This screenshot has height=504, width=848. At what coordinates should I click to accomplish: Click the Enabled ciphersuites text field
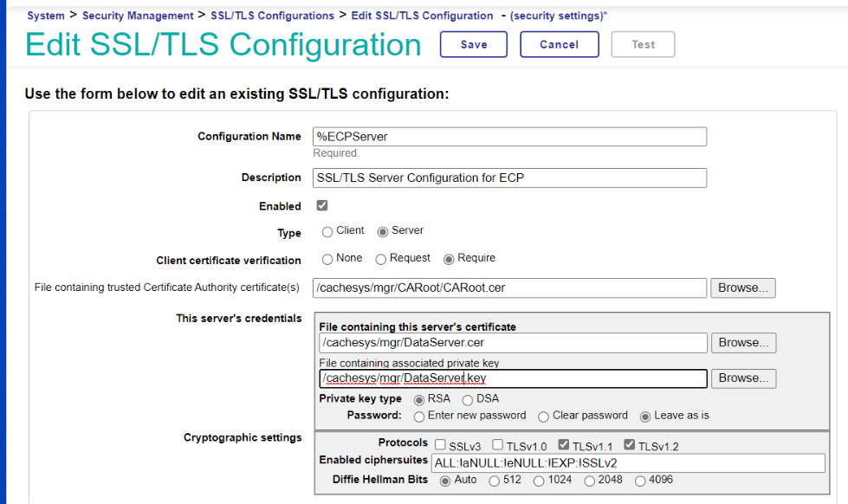(627, 463)
